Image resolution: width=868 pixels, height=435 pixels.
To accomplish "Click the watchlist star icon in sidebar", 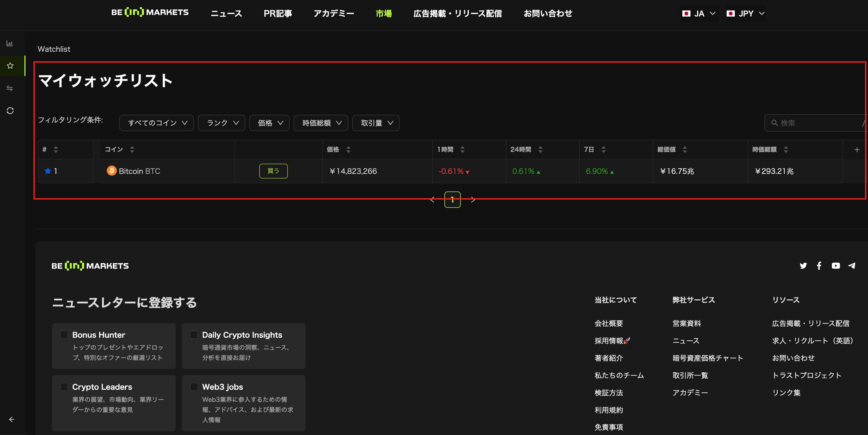I will click(10, 66).
